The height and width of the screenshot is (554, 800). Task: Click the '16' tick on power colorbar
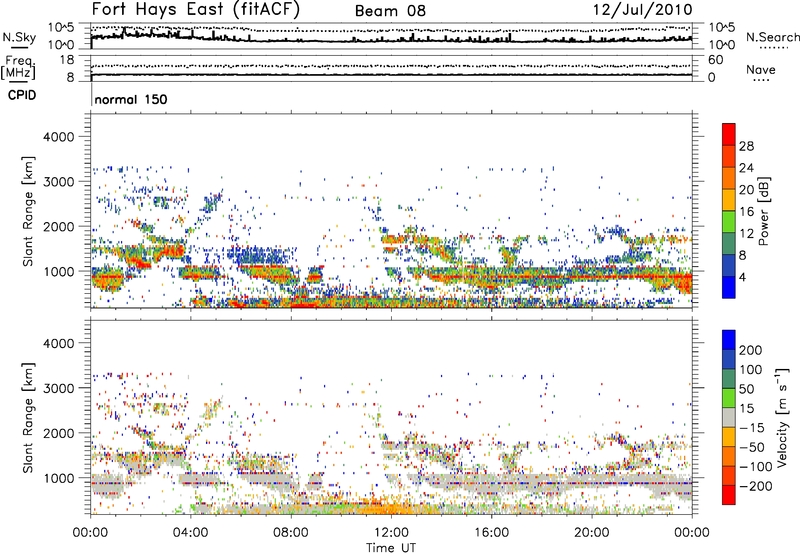pos(746,212)
